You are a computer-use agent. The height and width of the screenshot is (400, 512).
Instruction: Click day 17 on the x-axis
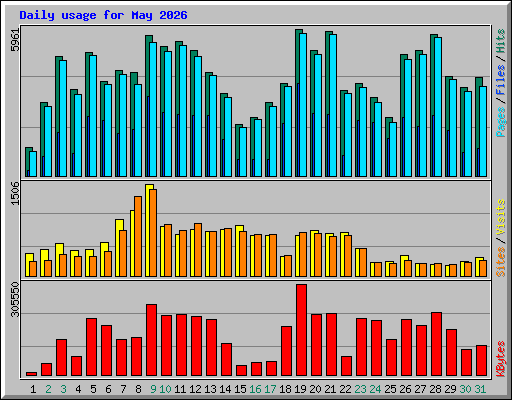tap(270, 389)
